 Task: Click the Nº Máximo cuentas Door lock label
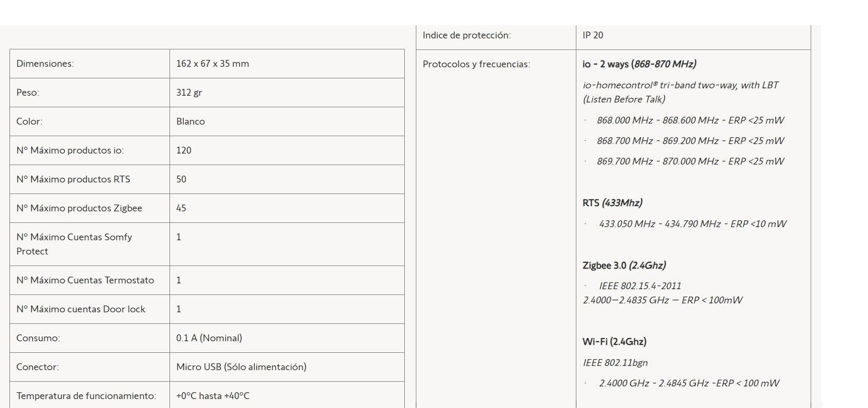coord(81,309)
